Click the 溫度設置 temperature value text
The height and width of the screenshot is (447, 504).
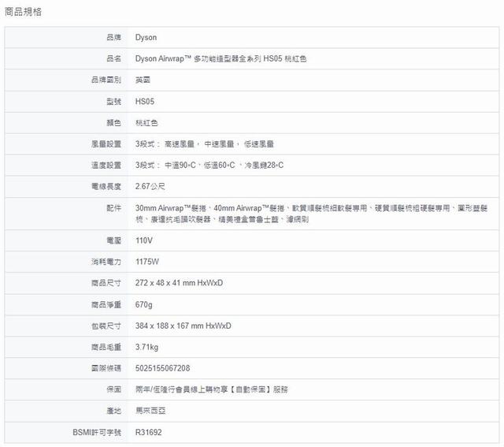209,166
